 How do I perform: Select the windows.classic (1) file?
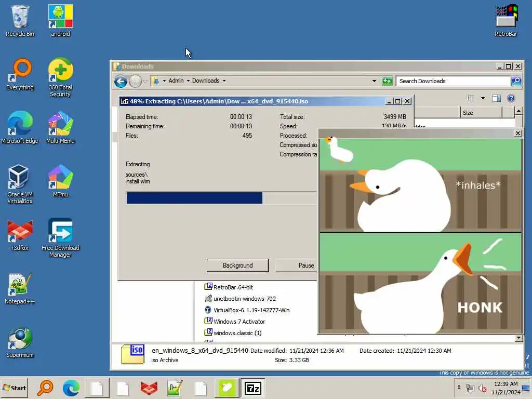(233, 333)
